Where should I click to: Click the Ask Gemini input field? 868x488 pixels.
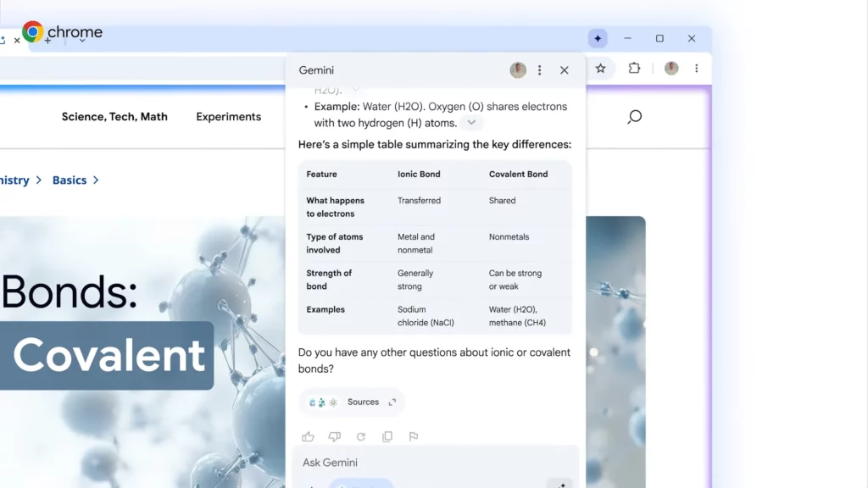coord(424,463)
